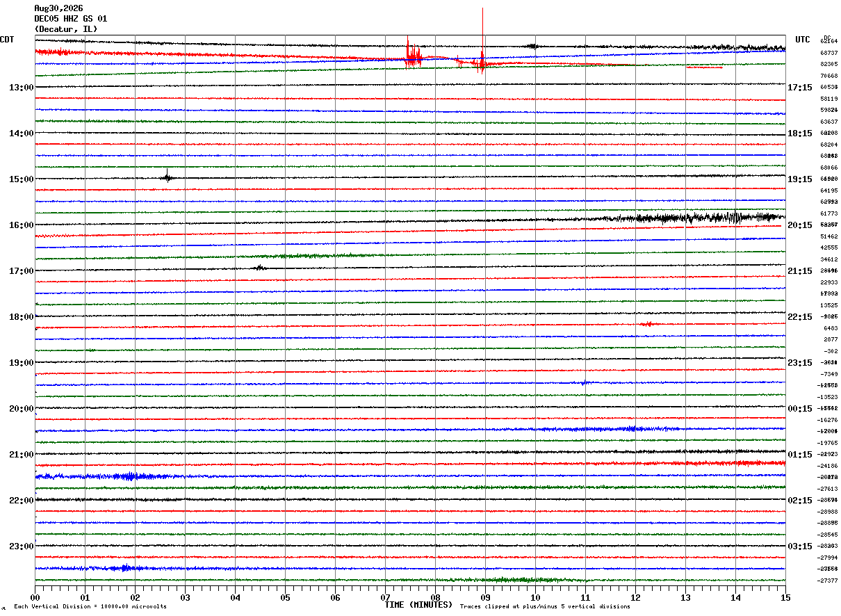Click the vertical division microvolts footnote
The width and height of the screenshot is (841, 616).
tap(90, 607)
